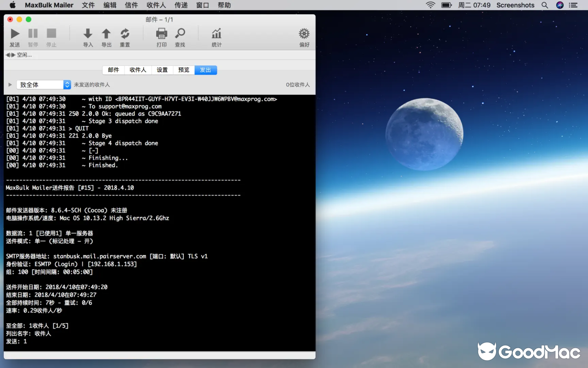
Task: Switch to the 预览 tab
Action: point(183,69)
